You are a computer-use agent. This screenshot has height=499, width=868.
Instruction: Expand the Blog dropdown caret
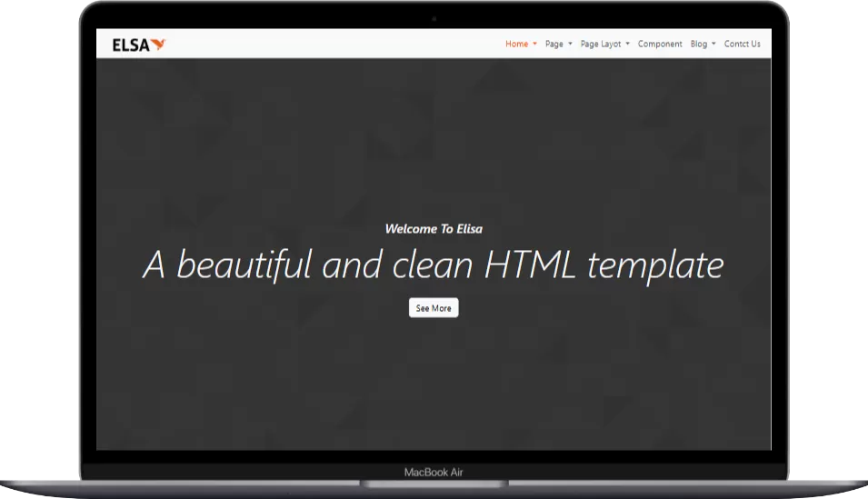point(713,44)
